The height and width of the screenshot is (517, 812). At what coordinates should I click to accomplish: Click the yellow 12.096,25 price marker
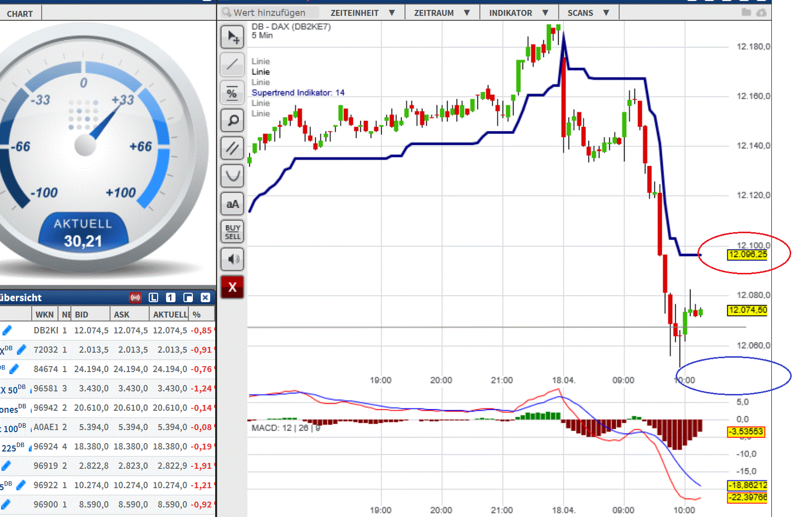pyautogui.click(x=747, y=255)
